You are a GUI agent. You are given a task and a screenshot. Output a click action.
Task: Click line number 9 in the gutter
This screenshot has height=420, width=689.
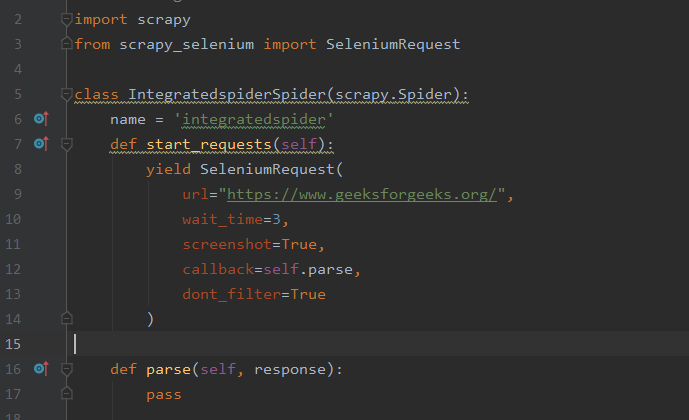tap(18, 194)
